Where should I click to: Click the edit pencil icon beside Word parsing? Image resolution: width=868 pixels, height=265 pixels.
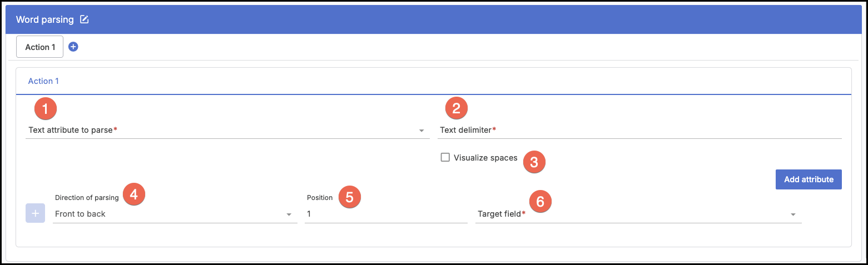pyautogui.click(x=84, y=19)
